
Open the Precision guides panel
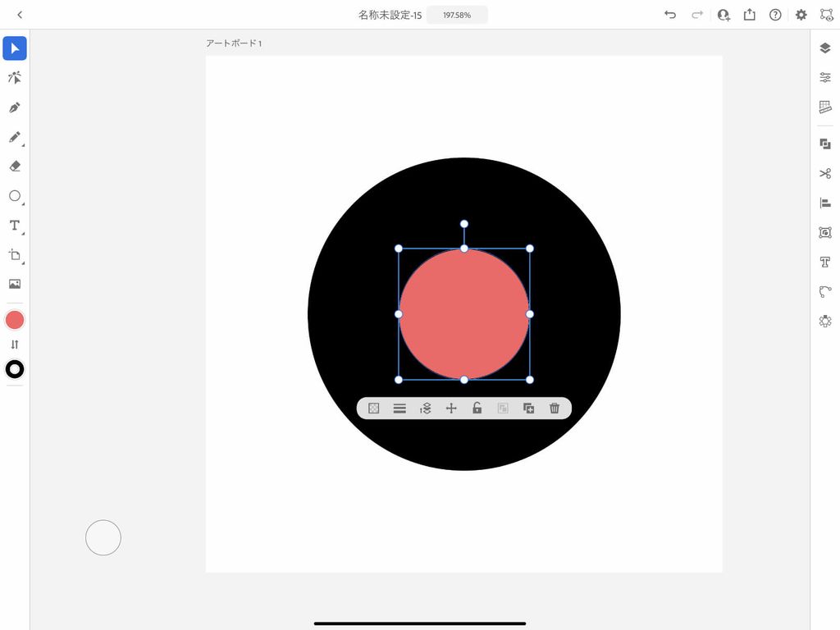coord(825,107)
